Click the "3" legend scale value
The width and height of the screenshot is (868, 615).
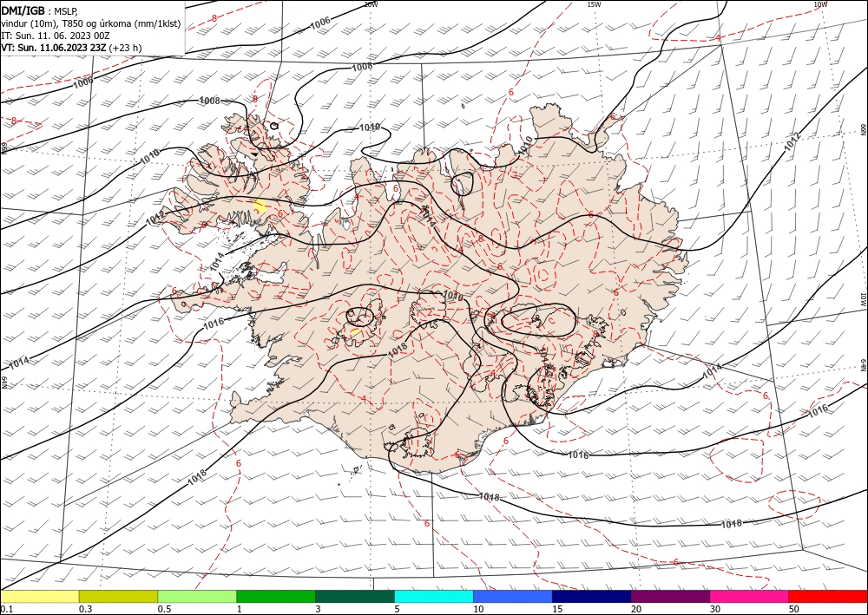pos(319,609)
